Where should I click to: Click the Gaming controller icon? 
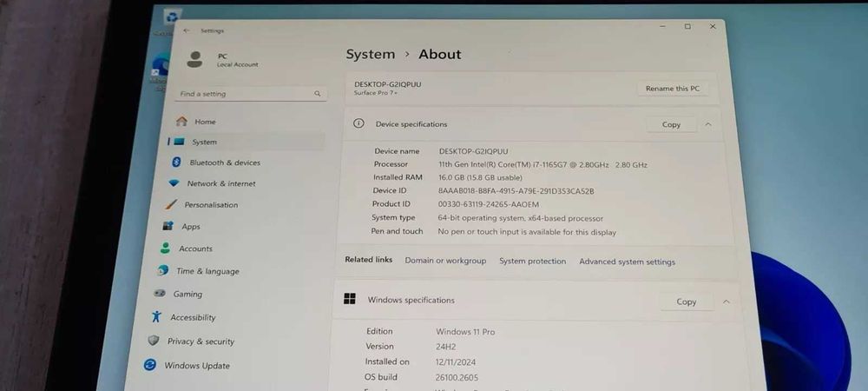point(160,294)
